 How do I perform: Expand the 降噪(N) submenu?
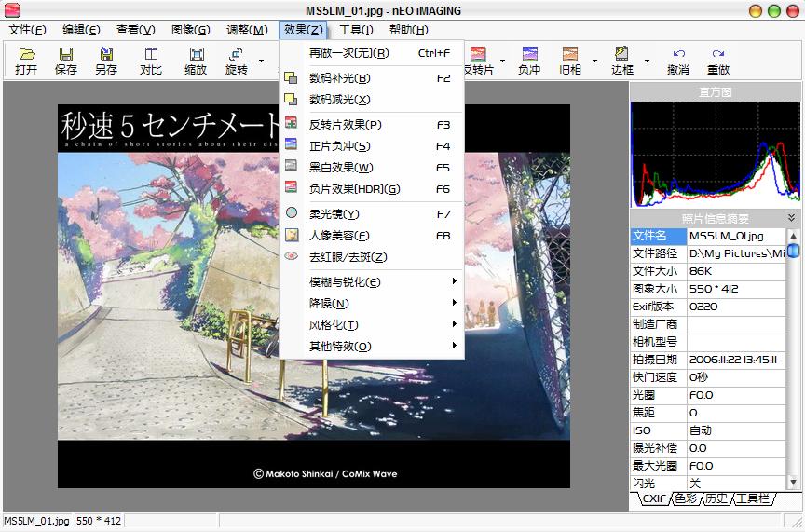372,304
